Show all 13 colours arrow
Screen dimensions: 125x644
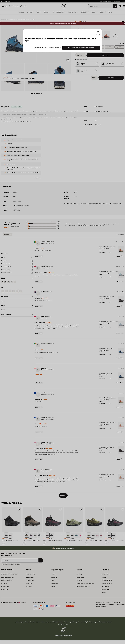click(115, 35)
